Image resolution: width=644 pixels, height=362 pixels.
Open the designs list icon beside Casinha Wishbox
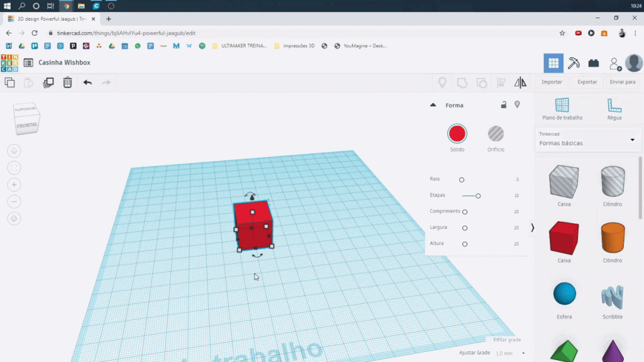pyautogui.click(x=28, y=62)
